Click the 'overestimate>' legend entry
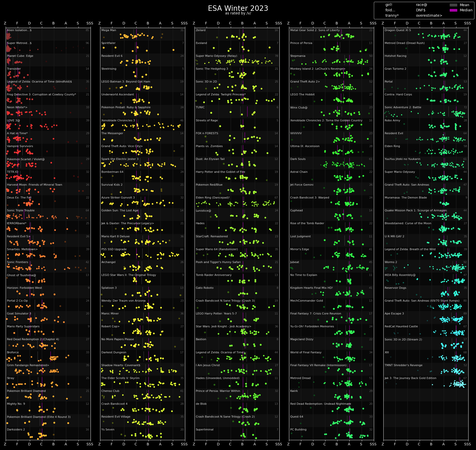This screenshot has height=450, width=476. 429,16
